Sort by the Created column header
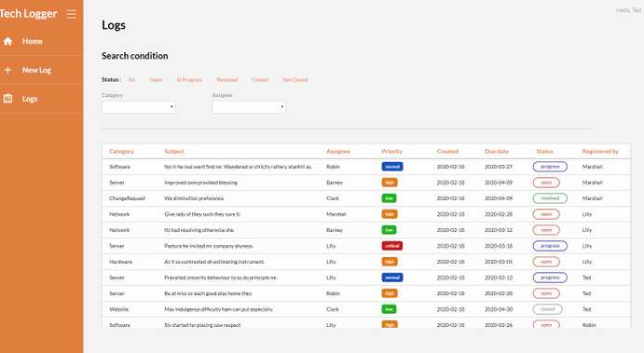 point(447,152)
